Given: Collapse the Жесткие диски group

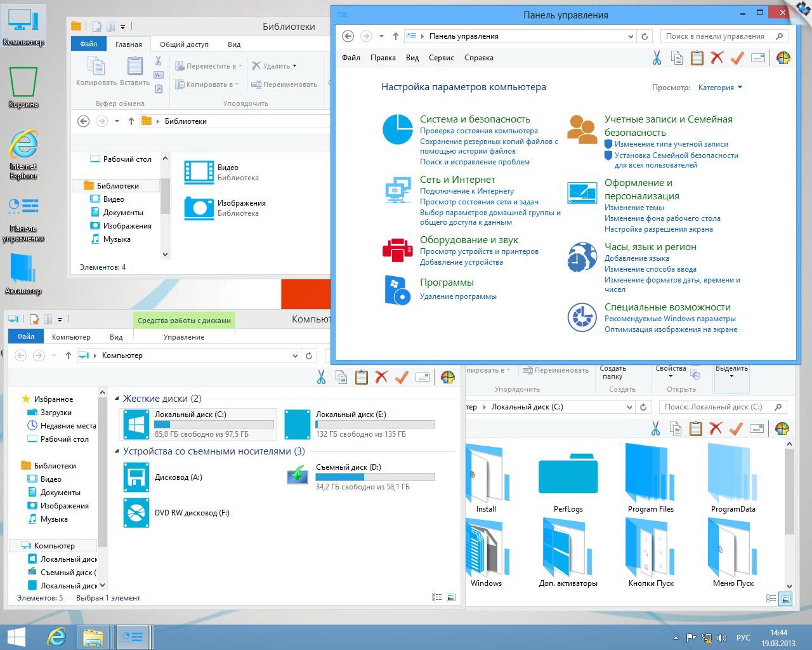Looking at the screenshot, I should [x=117, y=399].
